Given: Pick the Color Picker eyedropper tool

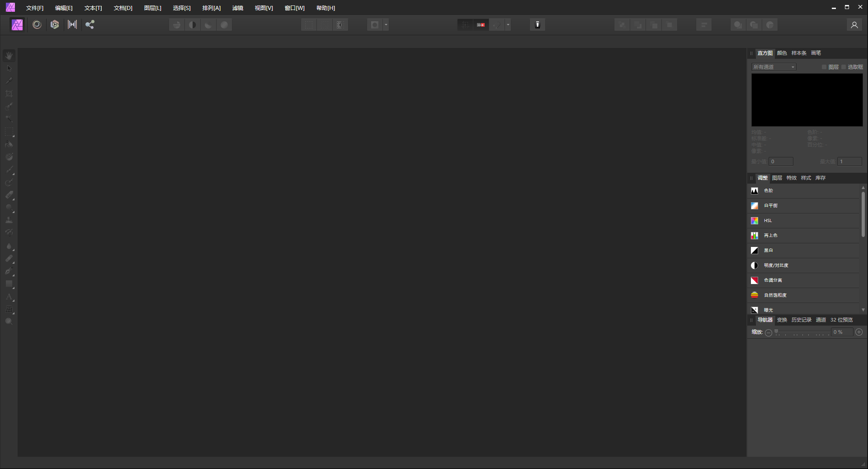Looking at the screenshot, I should (9, 81).
